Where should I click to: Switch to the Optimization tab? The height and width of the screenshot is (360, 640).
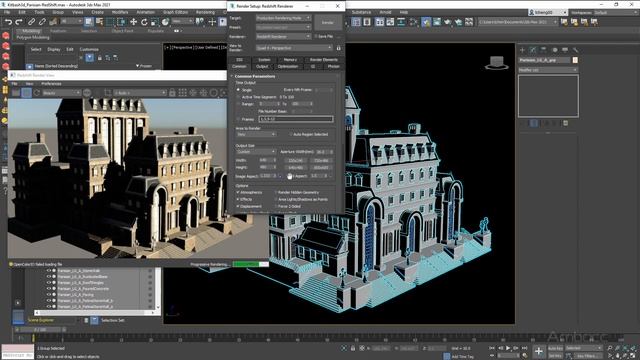tap(288, 67)
